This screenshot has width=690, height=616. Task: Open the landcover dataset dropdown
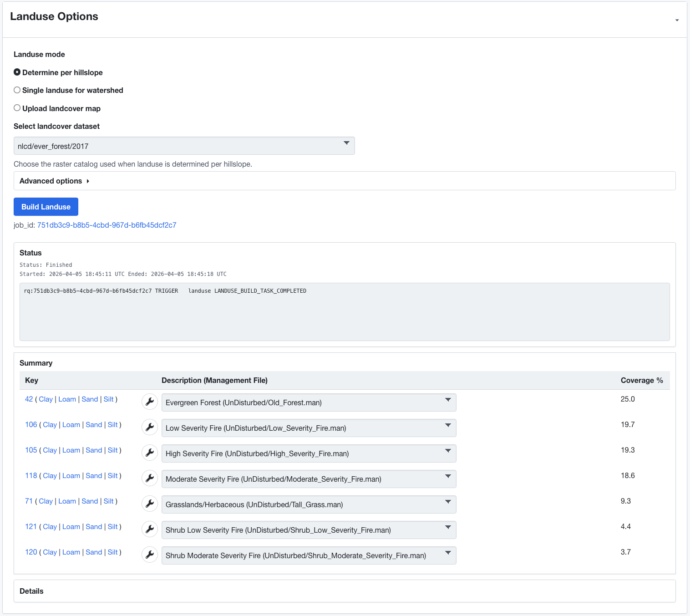(x=184, y=146)
